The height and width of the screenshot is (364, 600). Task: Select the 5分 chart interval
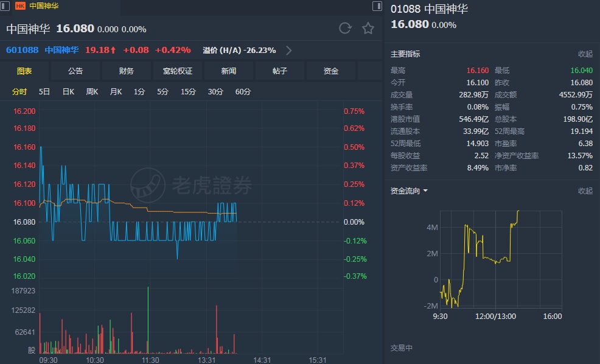[162, 92]
